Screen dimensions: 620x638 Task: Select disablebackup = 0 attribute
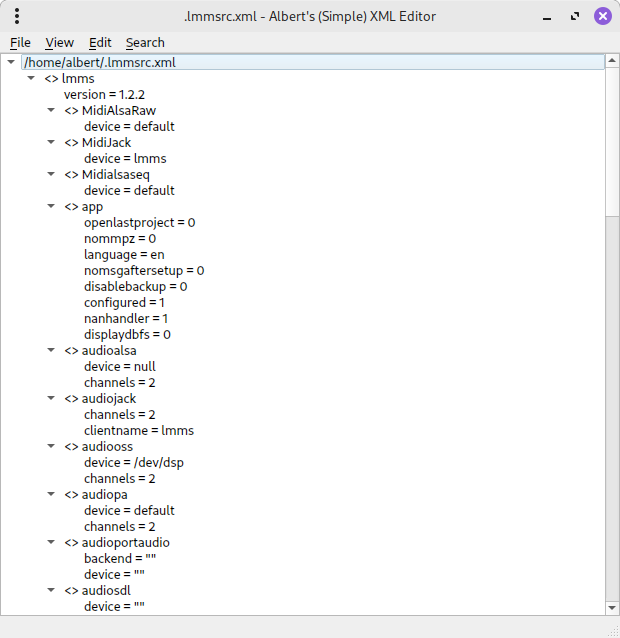[135, 286]
